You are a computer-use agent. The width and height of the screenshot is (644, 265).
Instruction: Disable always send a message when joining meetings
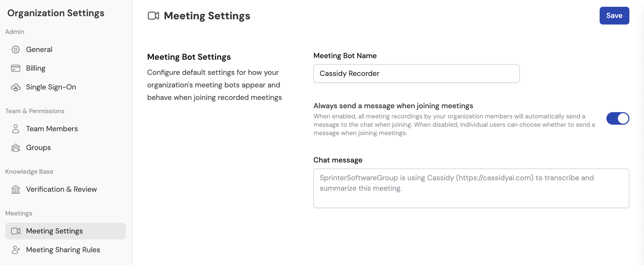tap(618, 118)
